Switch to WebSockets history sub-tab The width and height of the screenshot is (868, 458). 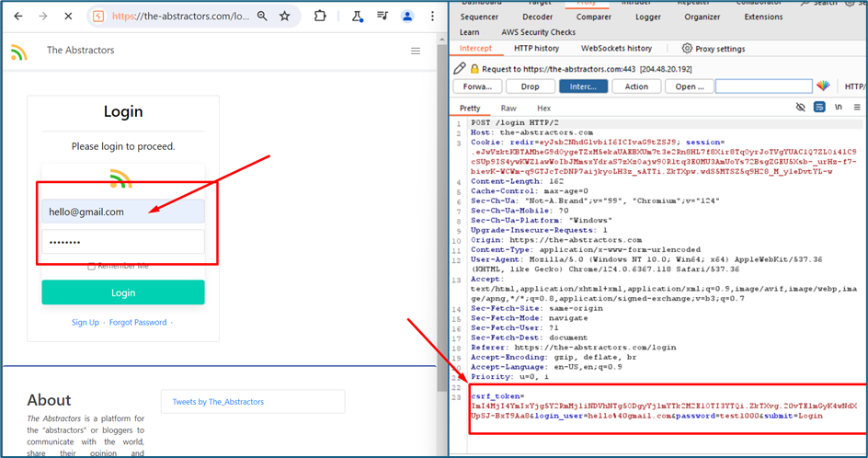click(x=616, y=48)
